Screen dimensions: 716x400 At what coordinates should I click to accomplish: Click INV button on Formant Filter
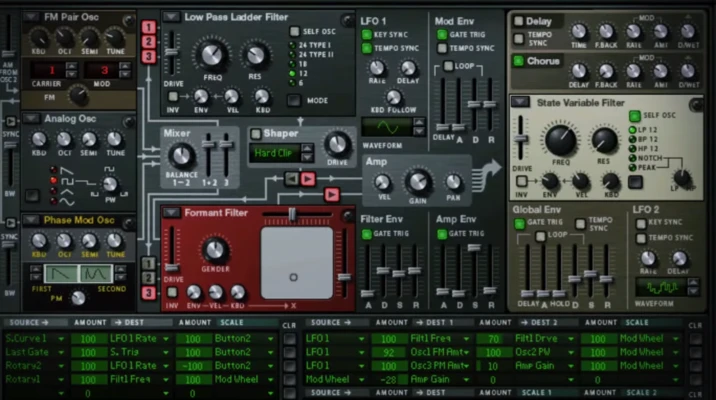[172, 292]
